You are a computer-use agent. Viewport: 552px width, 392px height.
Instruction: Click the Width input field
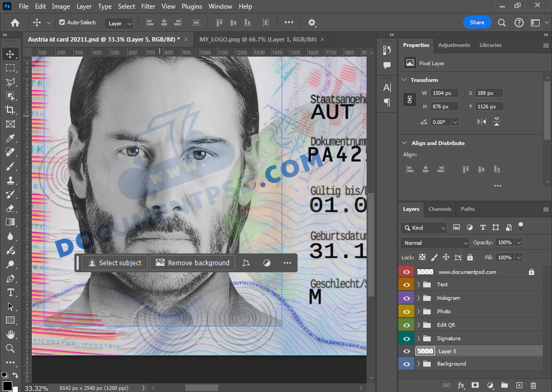(x=445, y=93)
